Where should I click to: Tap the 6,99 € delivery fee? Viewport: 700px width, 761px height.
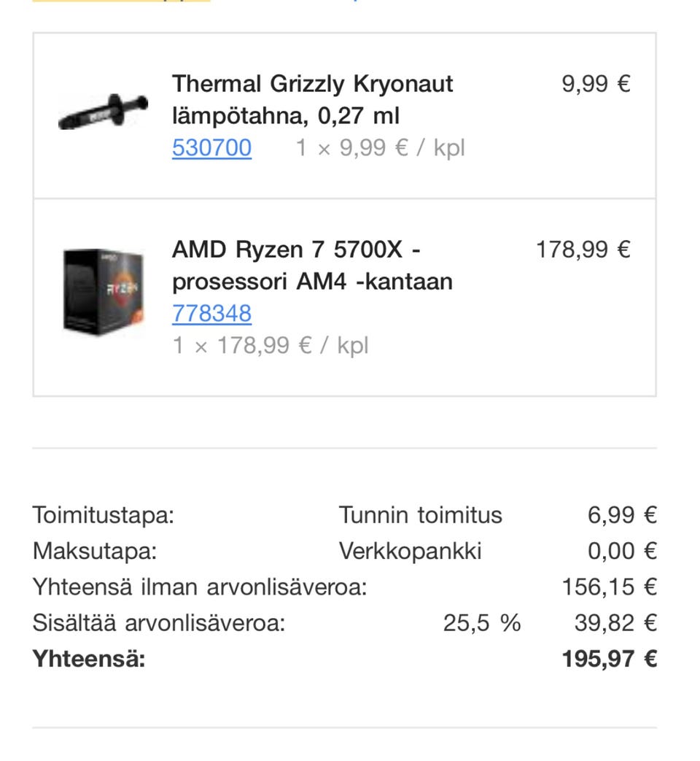coord(622,515)
